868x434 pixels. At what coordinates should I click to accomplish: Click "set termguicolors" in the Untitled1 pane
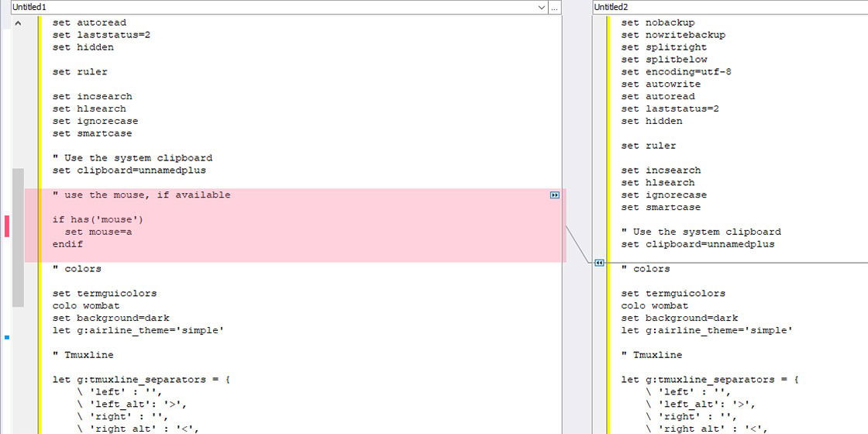click(x=105, y=294)
